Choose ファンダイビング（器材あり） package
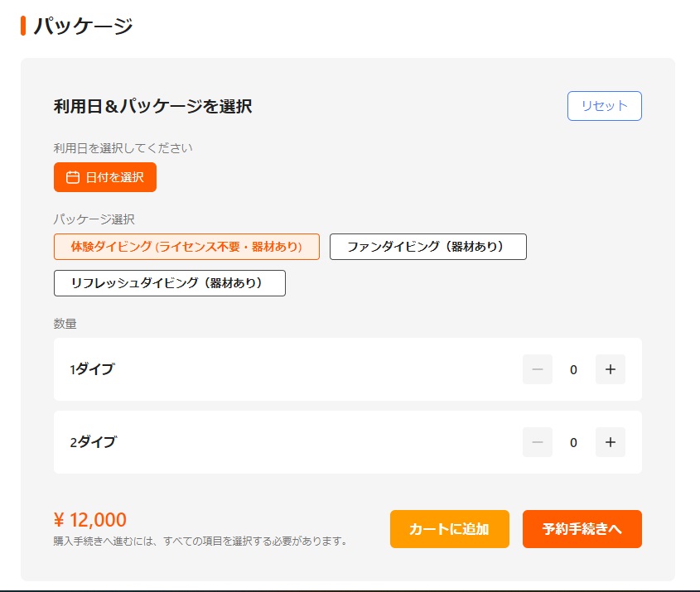This screenshot has width=700, height=592. tap(427, 247)
